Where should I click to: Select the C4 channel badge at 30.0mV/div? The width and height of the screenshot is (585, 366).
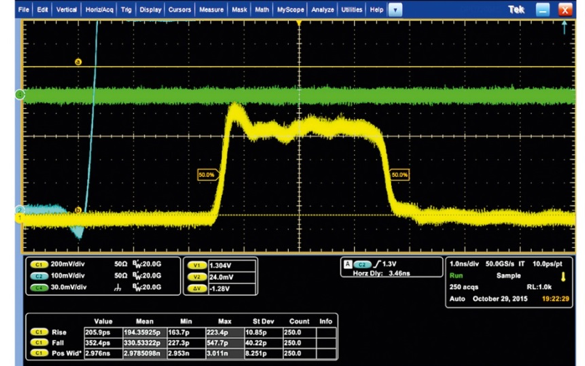pos(39,288)
